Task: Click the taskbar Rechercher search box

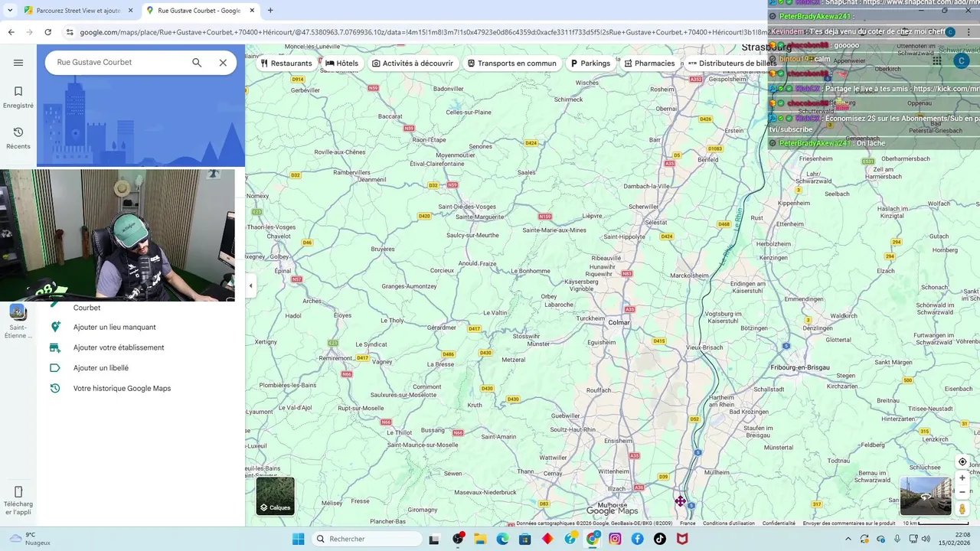Action: [x=367, y=539]
